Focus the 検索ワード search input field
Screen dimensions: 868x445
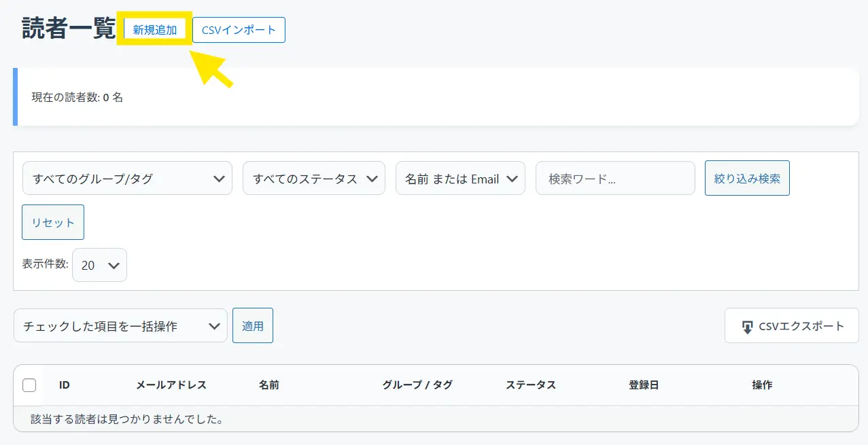point(615,179)
